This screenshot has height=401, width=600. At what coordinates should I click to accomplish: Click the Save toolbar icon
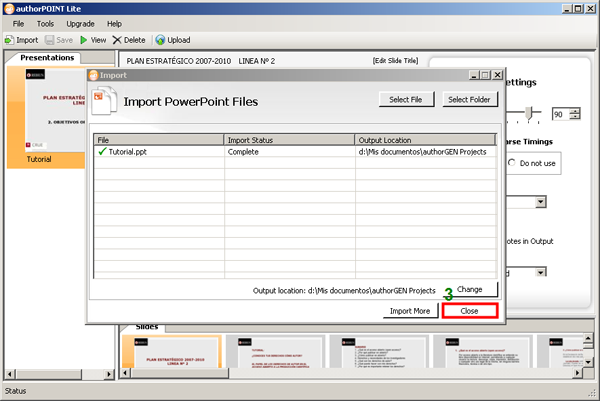pos(50,40)
